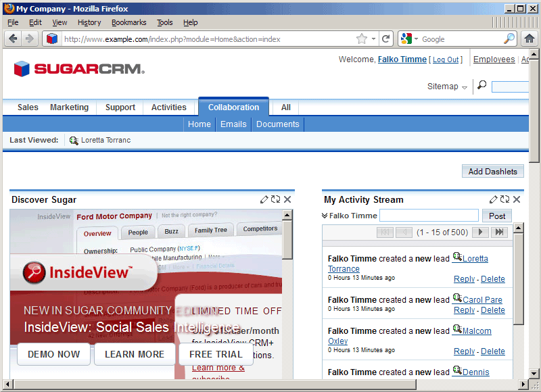Viewport: 541px width, 392px height.
Task: Click the activity stream post text field
Action: point(429,215)
